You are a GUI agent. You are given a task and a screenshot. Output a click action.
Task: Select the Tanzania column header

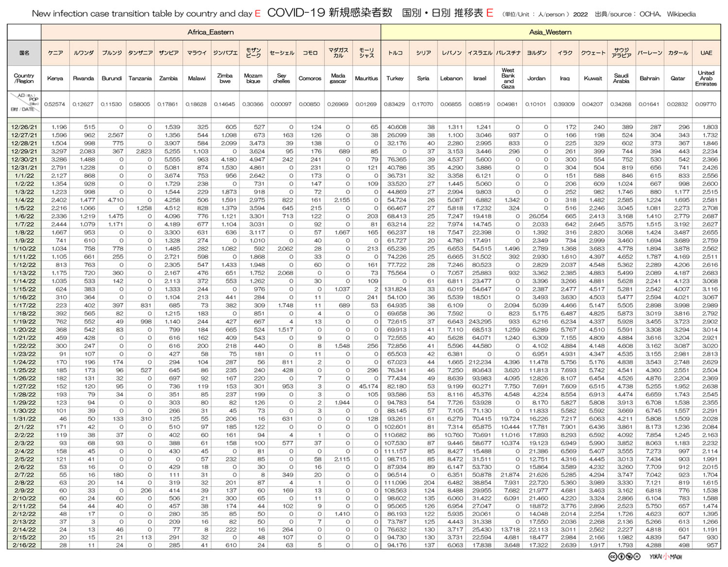tap(140, 78)
